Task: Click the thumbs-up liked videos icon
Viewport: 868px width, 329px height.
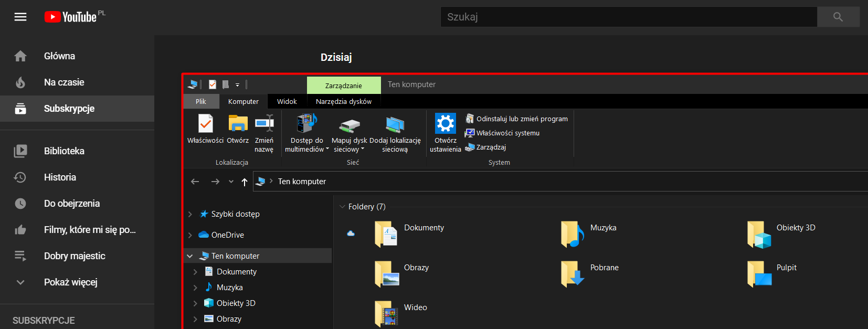Action: click(x=20, y=230)
